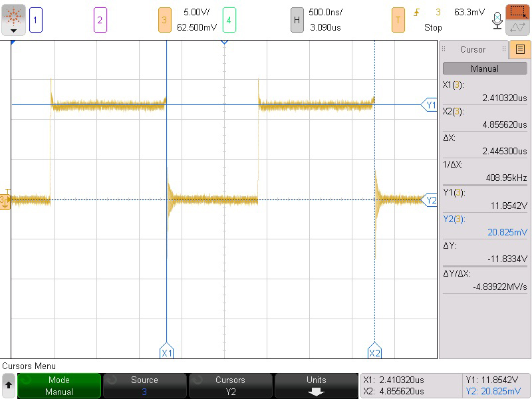Toggle channel 4 on
This screenshot has height=399, width=532.
coord(229,20)
